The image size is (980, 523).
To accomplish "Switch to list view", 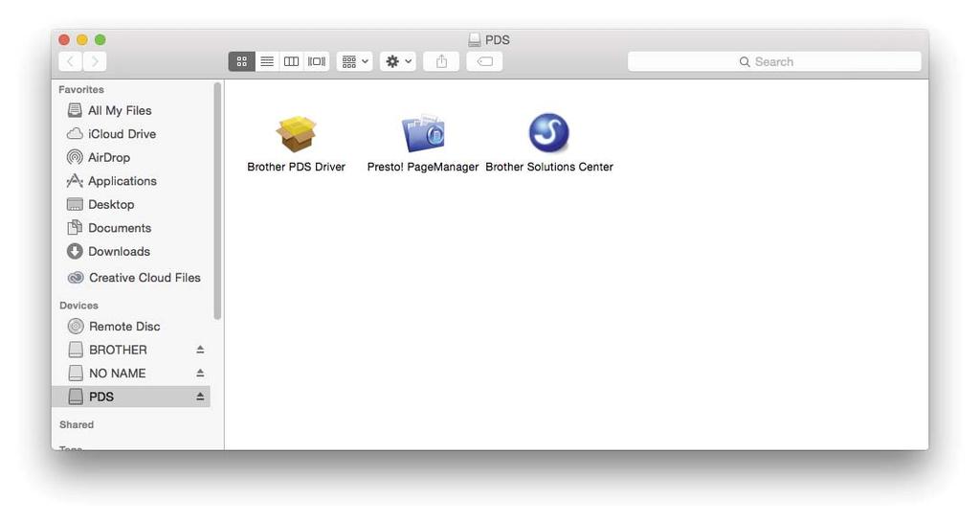I will click(x=267, y=61).
